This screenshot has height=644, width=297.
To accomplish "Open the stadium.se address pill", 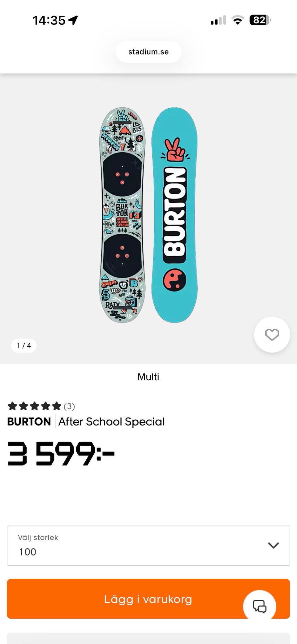I will (x=148, y=52).
